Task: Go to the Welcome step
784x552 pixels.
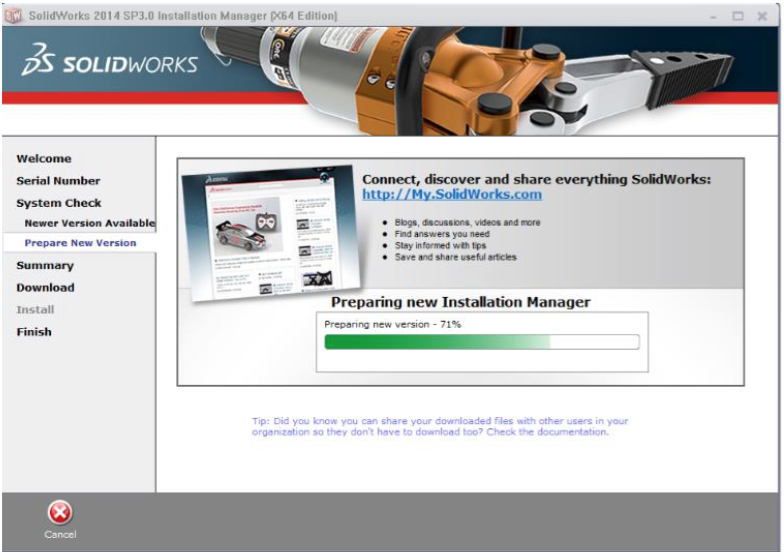Action: click(x=44, y=159)
